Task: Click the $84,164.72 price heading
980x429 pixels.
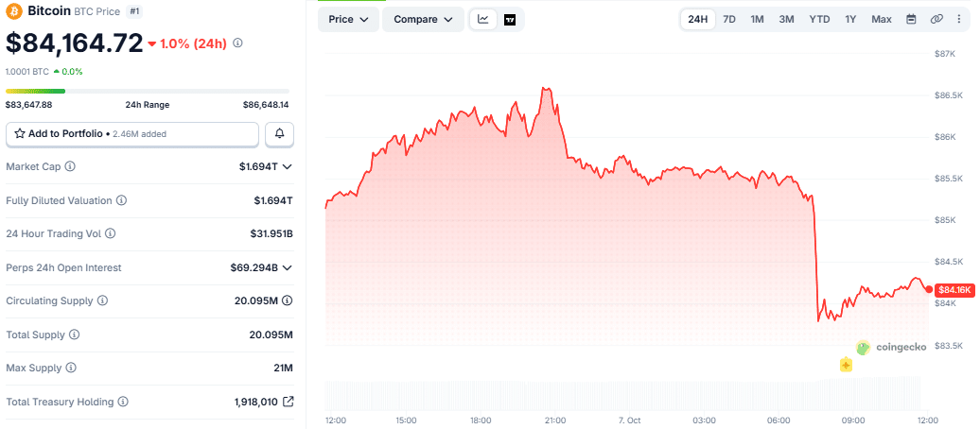Action: coord(75,43)
